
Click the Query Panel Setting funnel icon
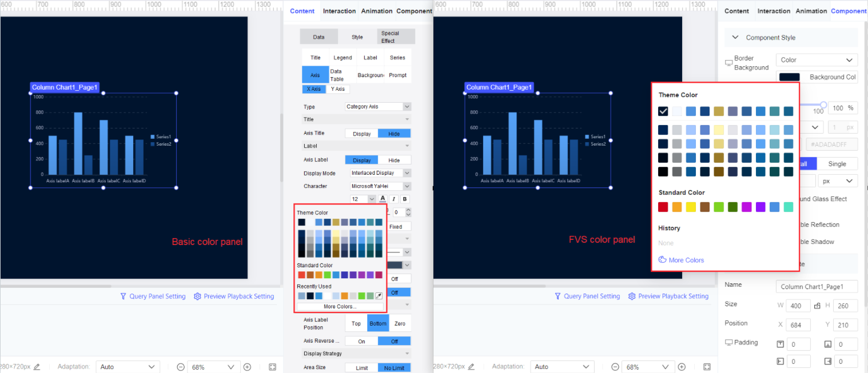pyautogui.click(x=123, y=296)
